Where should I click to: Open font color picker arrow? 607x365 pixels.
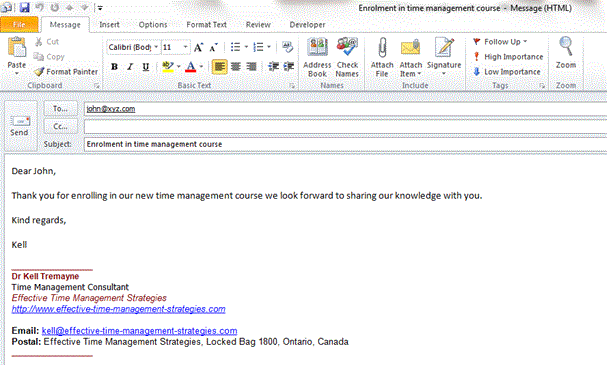pyautogui.click(x=201, y=67)
